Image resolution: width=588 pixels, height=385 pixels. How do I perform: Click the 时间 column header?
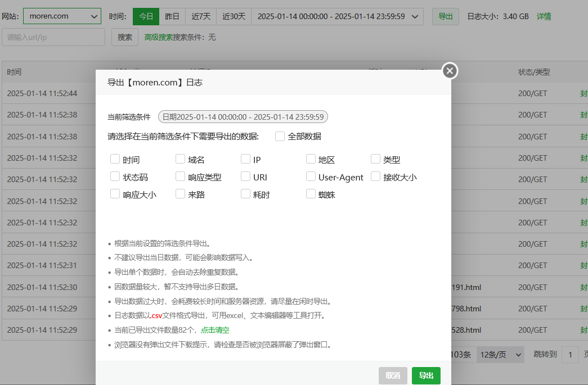14,72
